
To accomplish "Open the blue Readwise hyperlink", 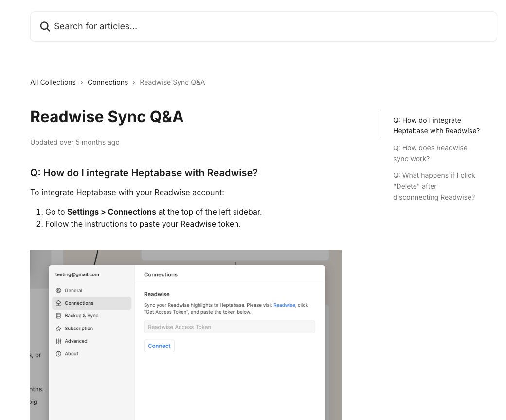I will click(284, 305).
